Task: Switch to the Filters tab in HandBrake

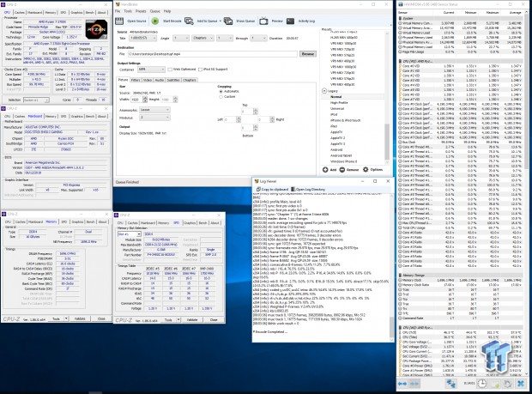Action: (x=136, y=80)
